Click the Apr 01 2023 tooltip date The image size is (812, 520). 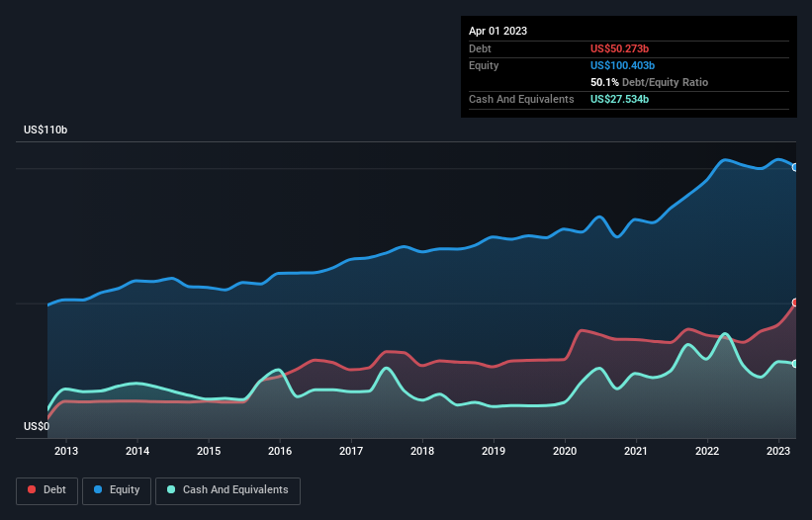coord(497,31)
